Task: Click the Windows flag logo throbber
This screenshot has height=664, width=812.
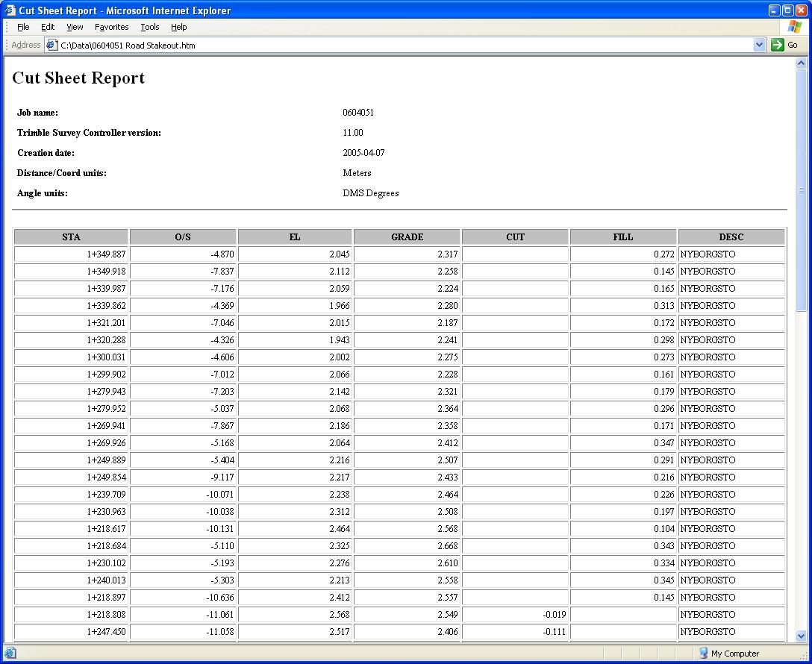Action: tap(795, 27)
